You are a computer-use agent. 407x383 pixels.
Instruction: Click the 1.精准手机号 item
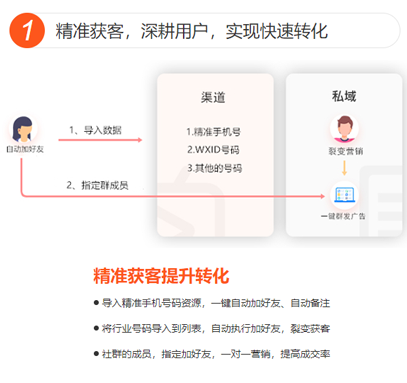(214, 132)
